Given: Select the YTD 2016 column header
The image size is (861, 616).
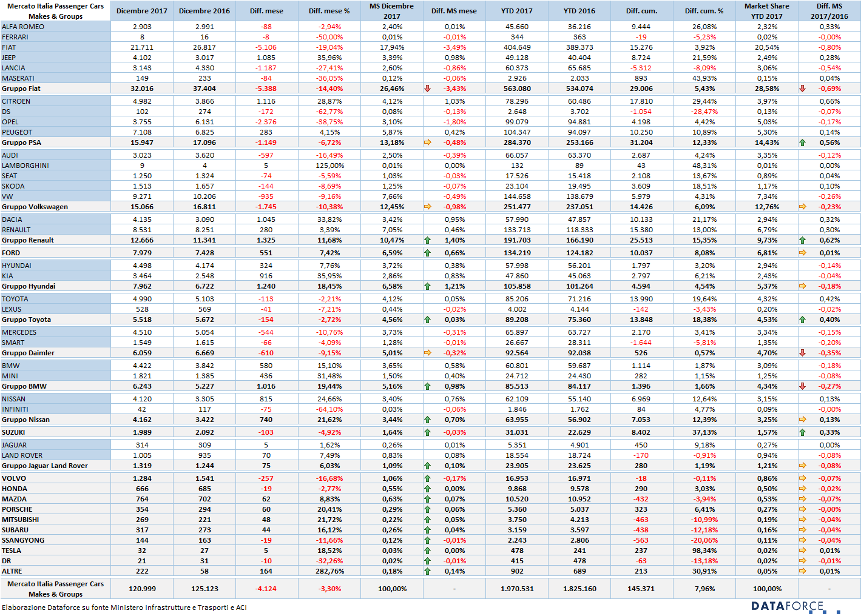Looking at the screenshot, I should tap(579, 11).
